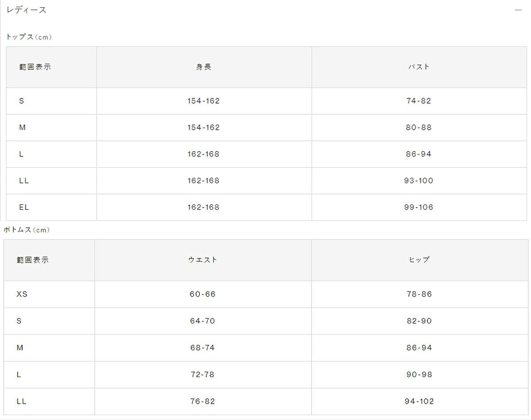The image size is (531, 420).
Task: Click the ボトムス(cm) table title
Action: pyautogui.click(x=27, y=230)
